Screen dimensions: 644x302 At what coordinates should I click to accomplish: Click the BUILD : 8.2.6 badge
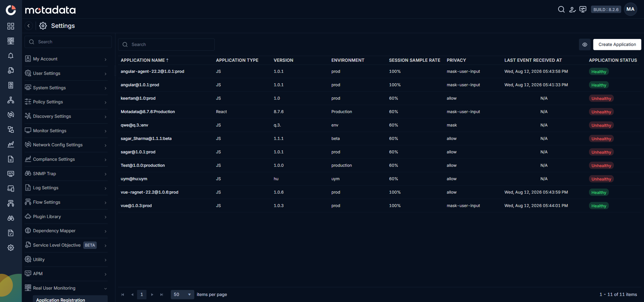click(606, 9)
